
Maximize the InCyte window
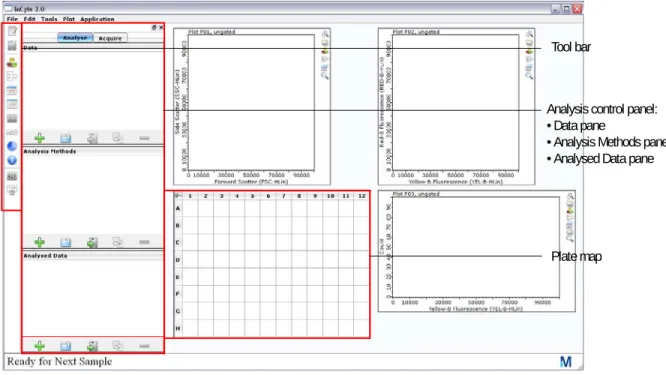(566, 8)
